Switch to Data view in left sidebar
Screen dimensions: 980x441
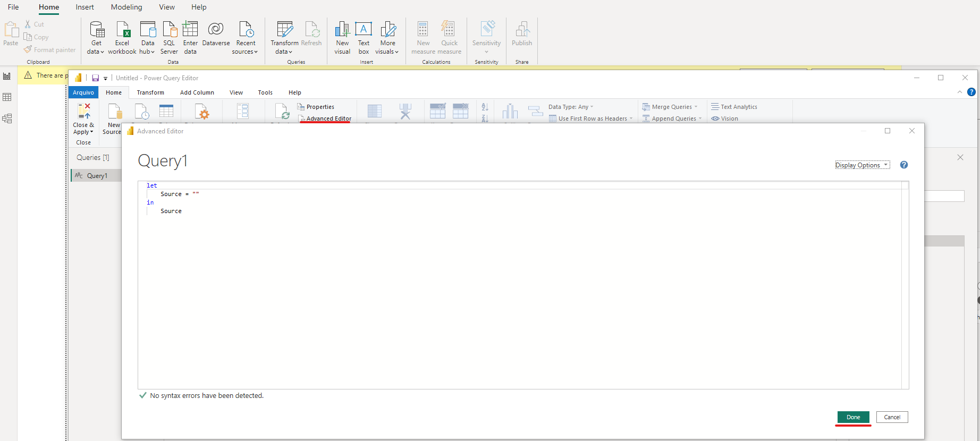(x=7, y=97)
